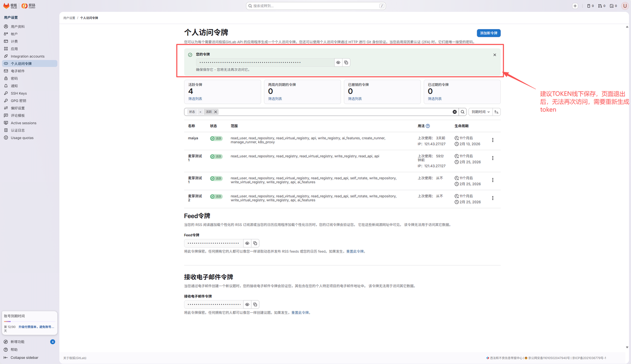Expand the 到期时间 sort dropdown
Viewport: 631px width, 364px height.
click(481, 112)
